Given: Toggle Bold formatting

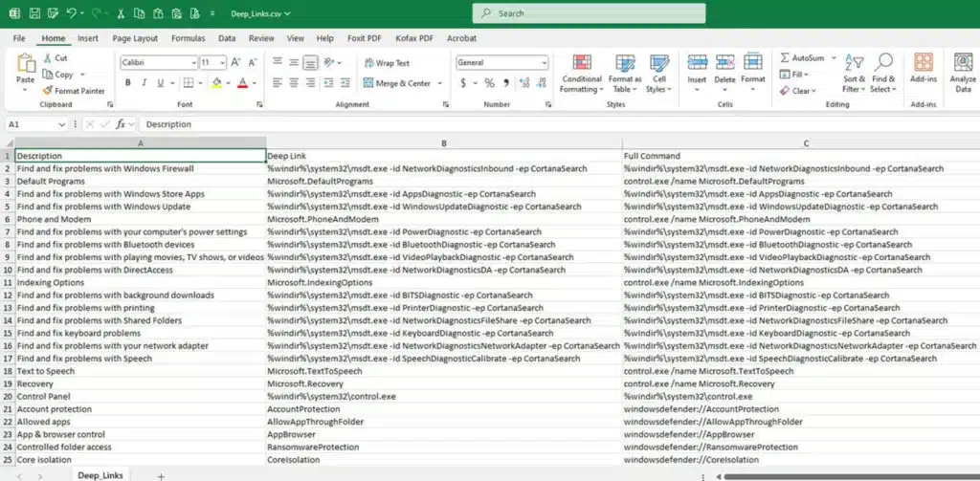Looking at the screenshot, I should (x=127, y=83).
